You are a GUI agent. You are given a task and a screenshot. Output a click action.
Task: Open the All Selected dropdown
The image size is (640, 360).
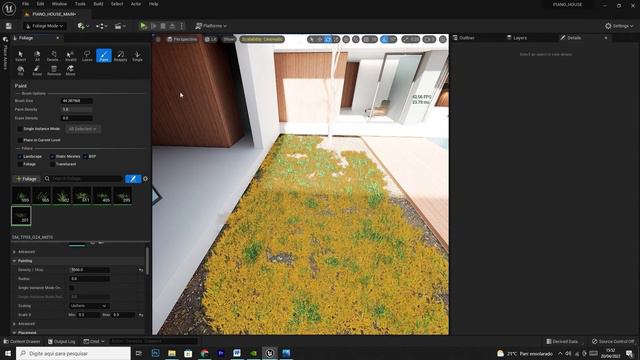83,129
